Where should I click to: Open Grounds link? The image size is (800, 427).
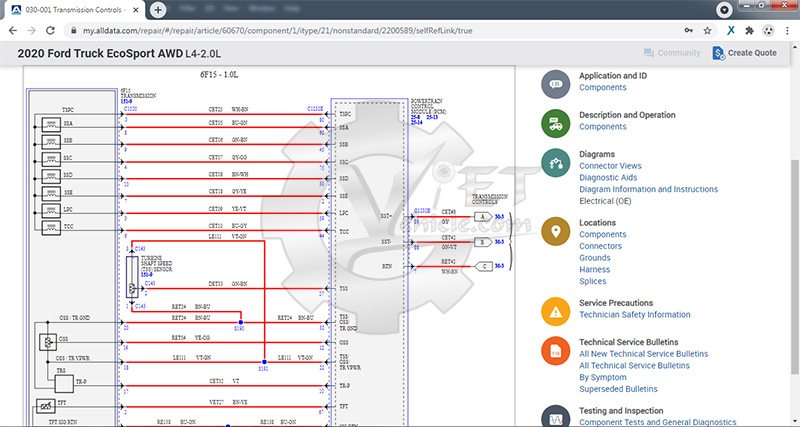pos(595,258)
